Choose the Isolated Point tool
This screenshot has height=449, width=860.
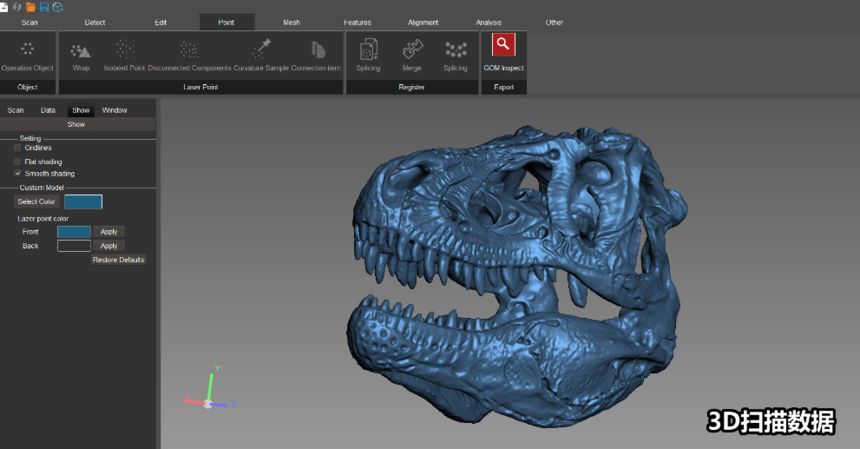tap(125, 56)
